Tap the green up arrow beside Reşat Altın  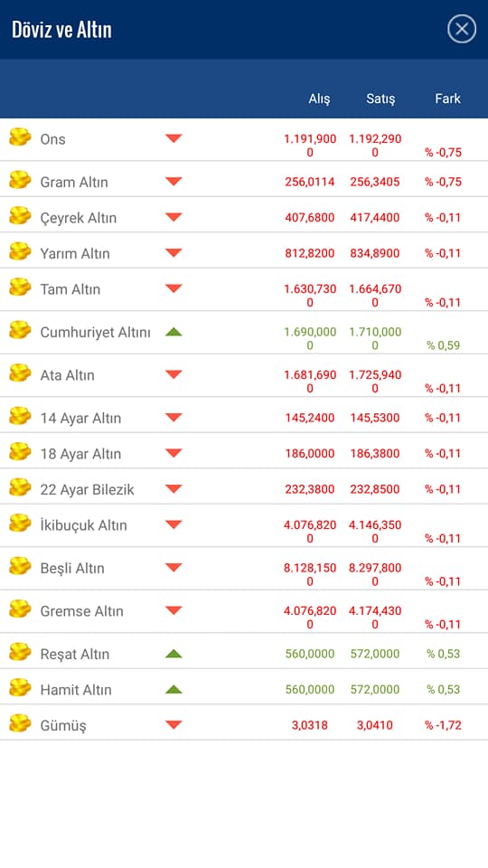click(174, 653)
